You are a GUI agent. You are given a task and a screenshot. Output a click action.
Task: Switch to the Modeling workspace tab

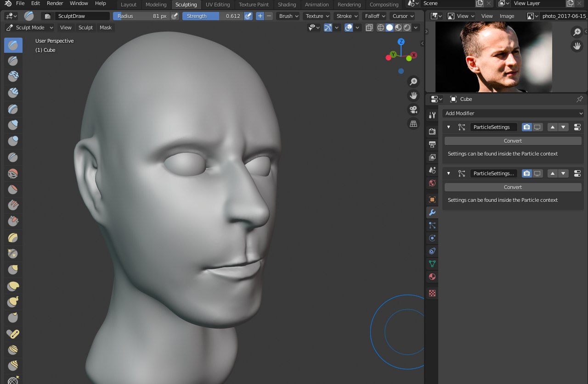[x=156, y=5]
